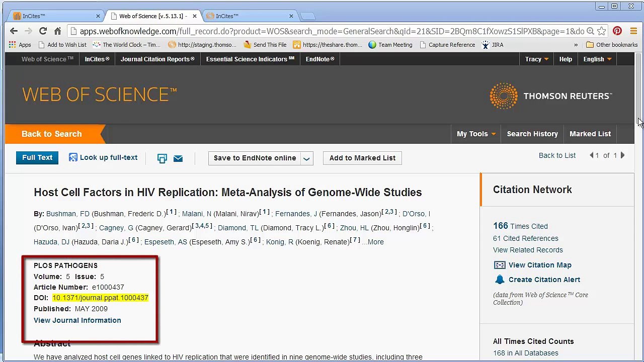The width and height of the screenshot is (644, 362).
Task: Click Create Citation Alert link
Action: point(544,280)
